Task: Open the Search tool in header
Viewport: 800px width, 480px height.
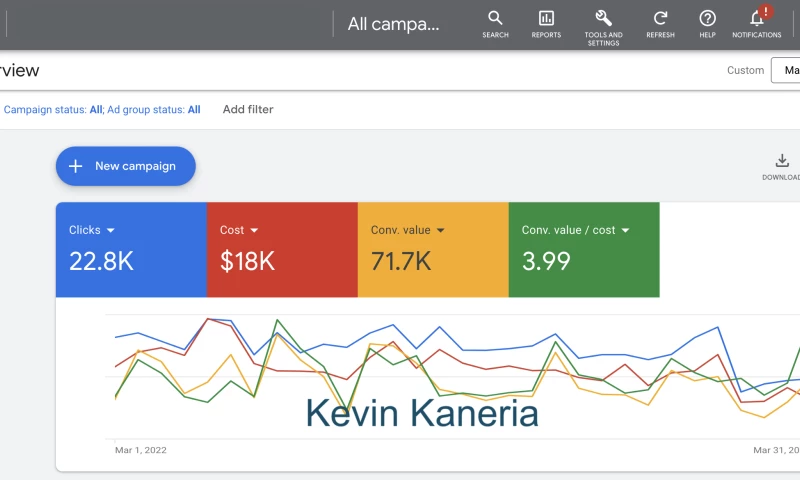Action: 495,23
